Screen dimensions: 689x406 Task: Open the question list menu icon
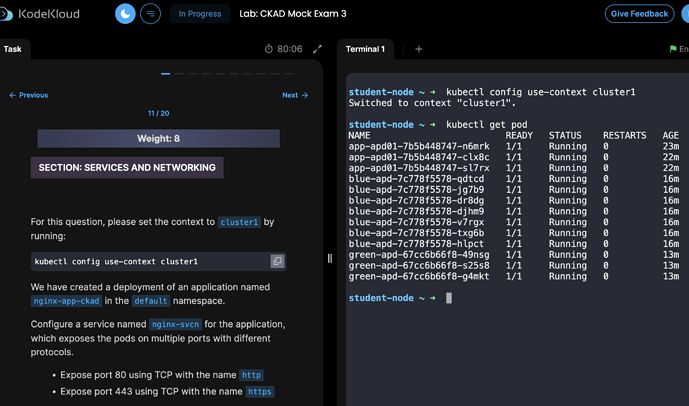(151, 14)
